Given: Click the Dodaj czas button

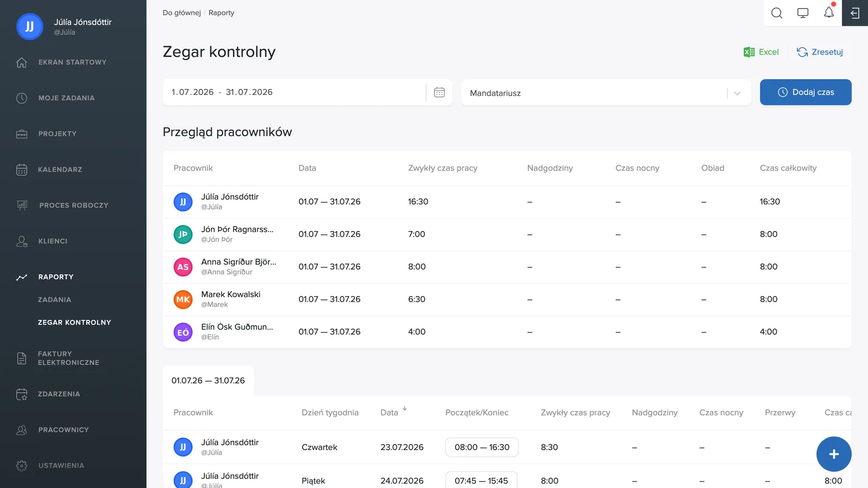Looking at the screenshot, I should (806, 92).
